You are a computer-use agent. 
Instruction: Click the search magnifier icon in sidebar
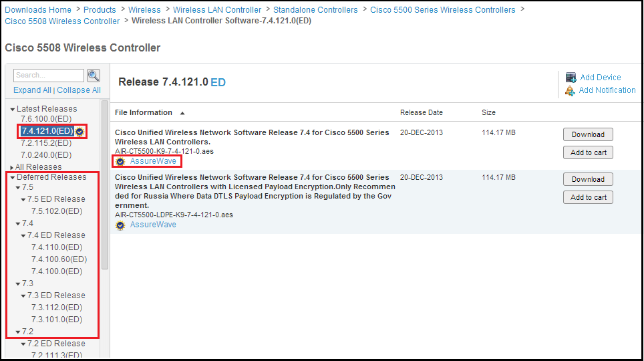pos(94,76)
